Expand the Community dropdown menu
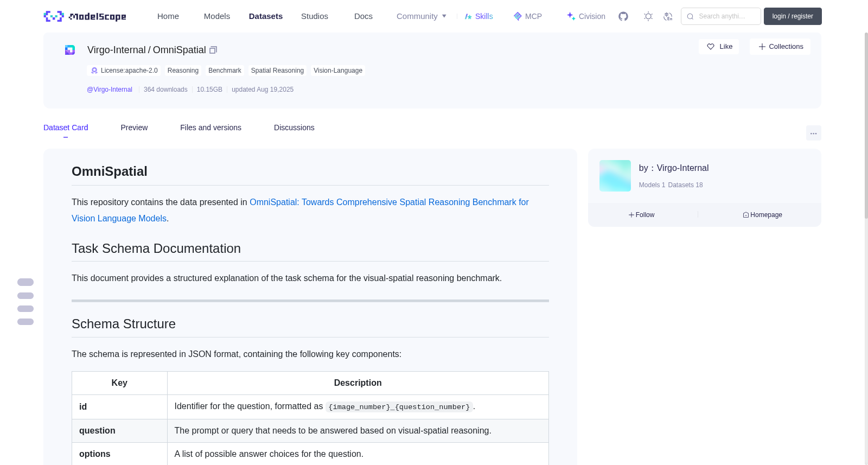868x465 pixels. click(x=422, y=16)
